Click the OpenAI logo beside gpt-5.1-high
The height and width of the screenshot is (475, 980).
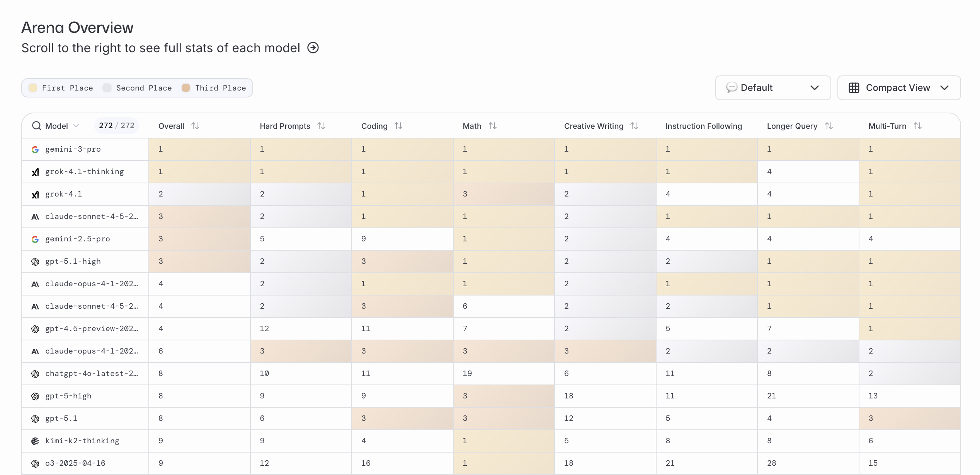35,261
